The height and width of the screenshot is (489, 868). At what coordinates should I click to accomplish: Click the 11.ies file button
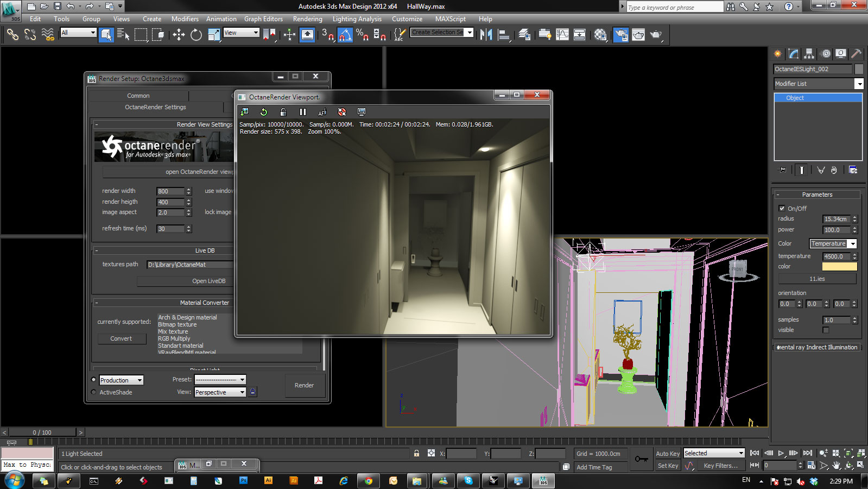(x=817, y=279)
